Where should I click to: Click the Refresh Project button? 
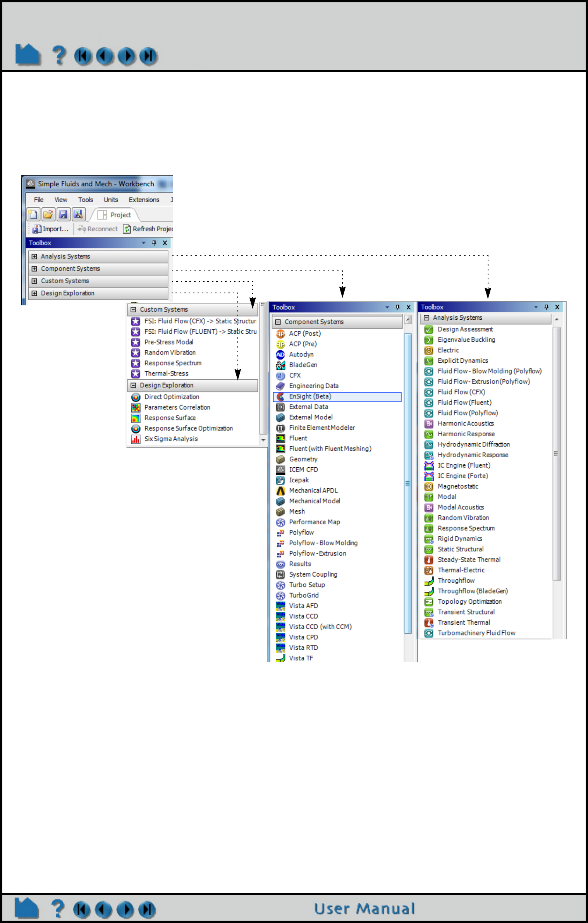(x=148, y=229)
